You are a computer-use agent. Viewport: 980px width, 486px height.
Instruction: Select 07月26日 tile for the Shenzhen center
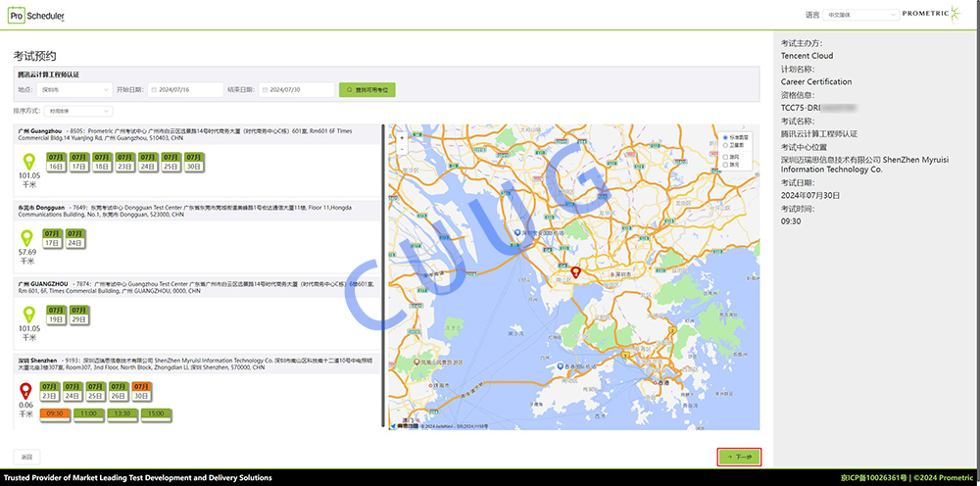[119, 391]
